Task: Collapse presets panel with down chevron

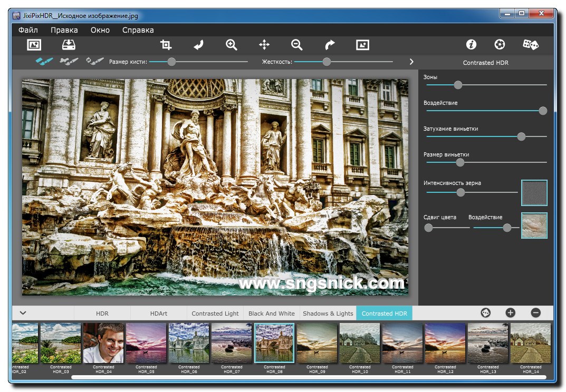Action: point(23,312)
